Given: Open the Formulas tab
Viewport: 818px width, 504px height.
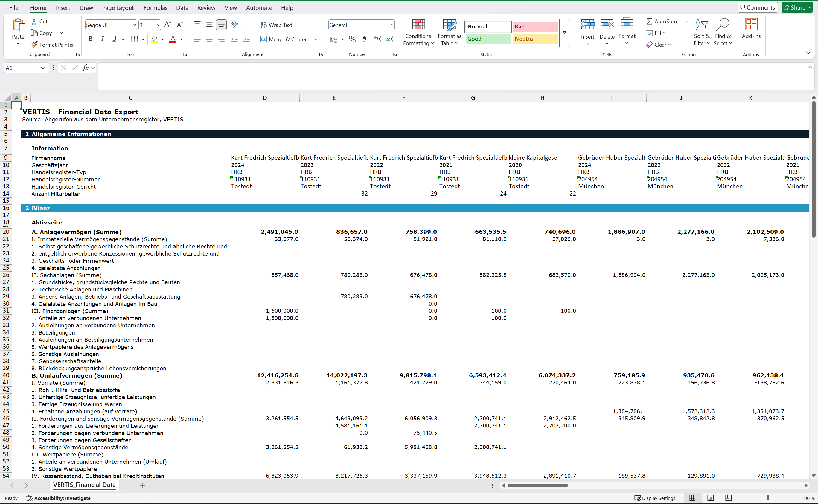Looking at the screenshot, I should 156,8.
